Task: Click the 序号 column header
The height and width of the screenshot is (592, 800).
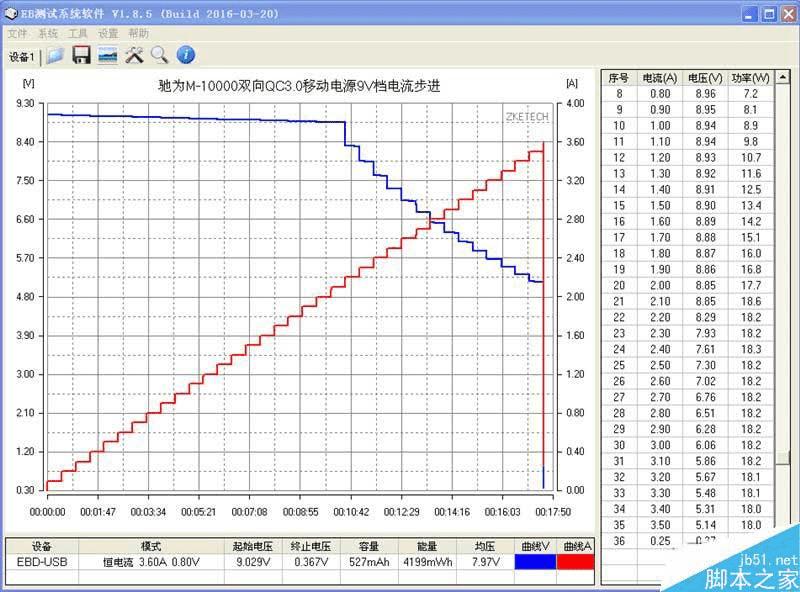Action: pyautogui.click(x=618, y=78)
